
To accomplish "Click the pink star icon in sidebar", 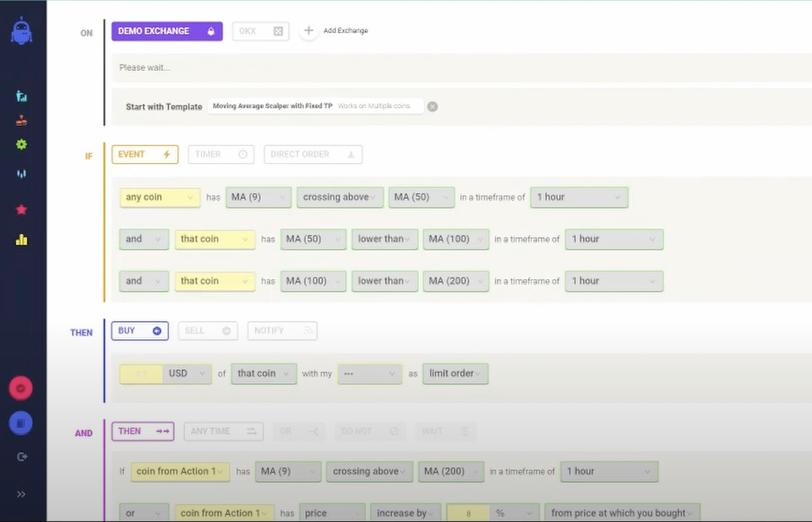I will (x=22, y=209).
